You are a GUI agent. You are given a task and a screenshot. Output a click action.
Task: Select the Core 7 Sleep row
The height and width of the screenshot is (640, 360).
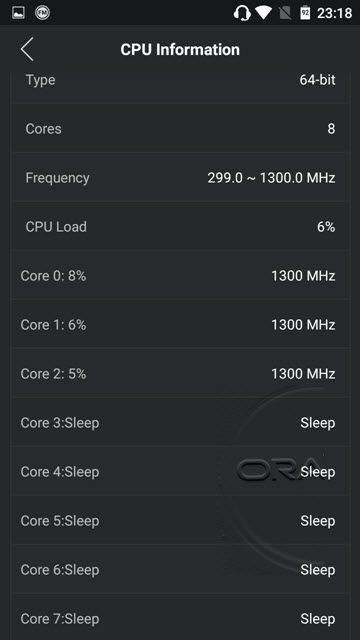(180, 617)
